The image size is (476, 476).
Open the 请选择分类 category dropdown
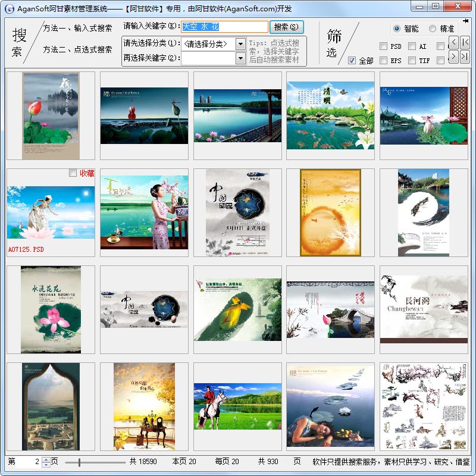pyautogui.click(x=240, y=44)
